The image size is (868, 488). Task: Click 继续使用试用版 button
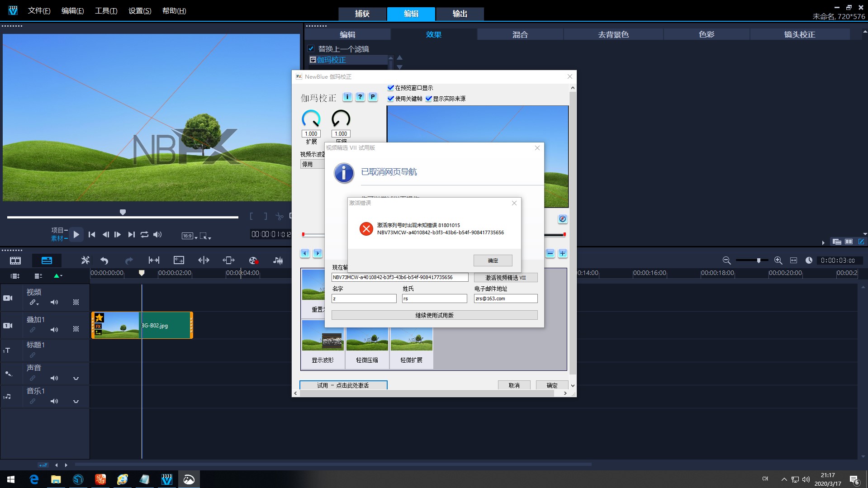point(434,315)
